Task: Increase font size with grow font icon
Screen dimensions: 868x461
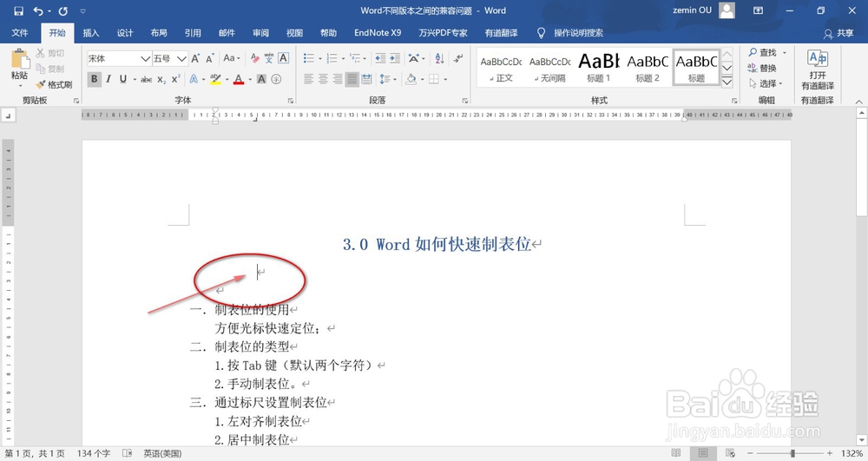Action: 195,58
